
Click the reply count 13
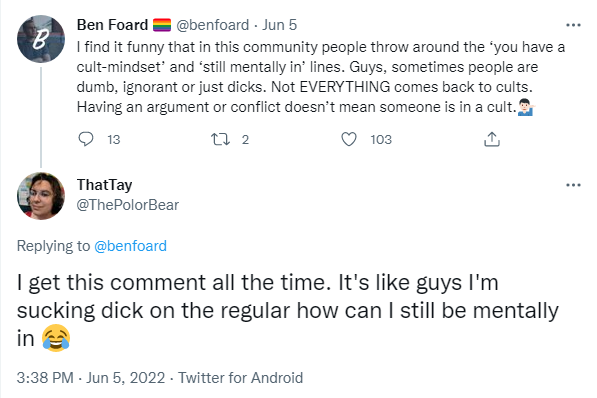[113, 140]
